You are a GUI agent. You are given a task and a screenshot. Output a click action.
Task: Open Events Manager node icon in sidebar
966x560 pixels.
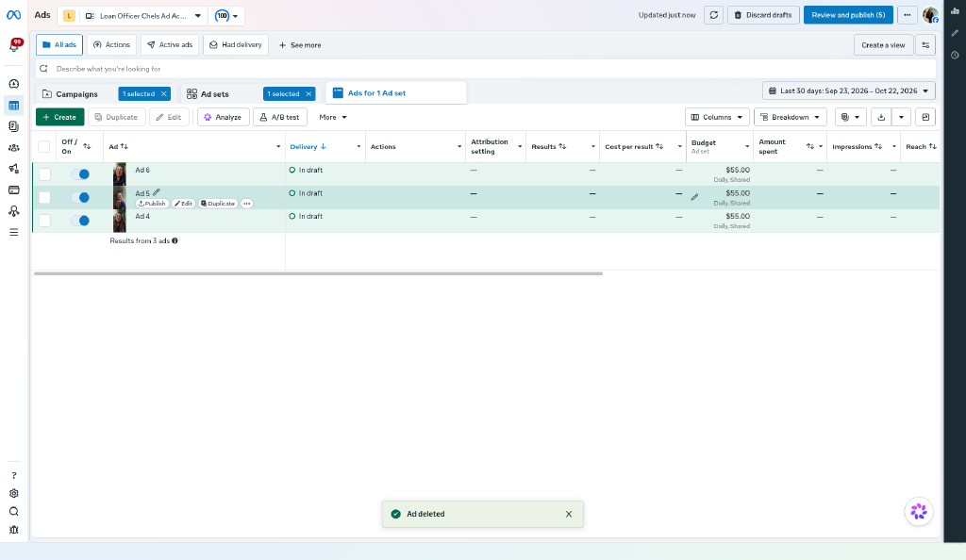tap(13, 211)
